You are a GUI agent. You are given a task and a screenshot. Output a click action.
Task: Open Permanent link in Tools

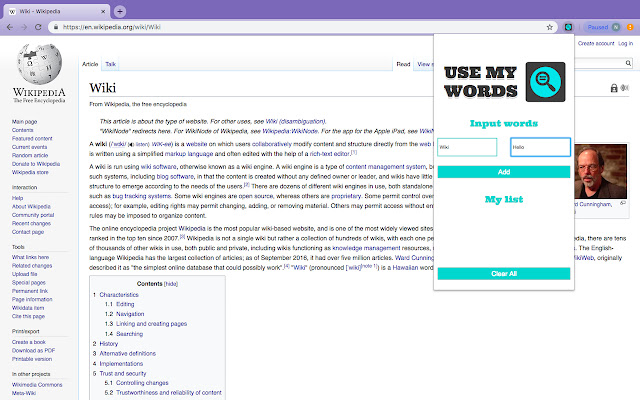click(30, 291)
